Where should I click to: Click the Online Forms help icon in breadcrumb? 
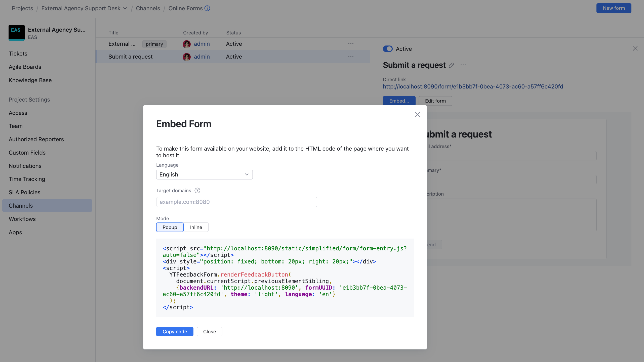point(207,8)
